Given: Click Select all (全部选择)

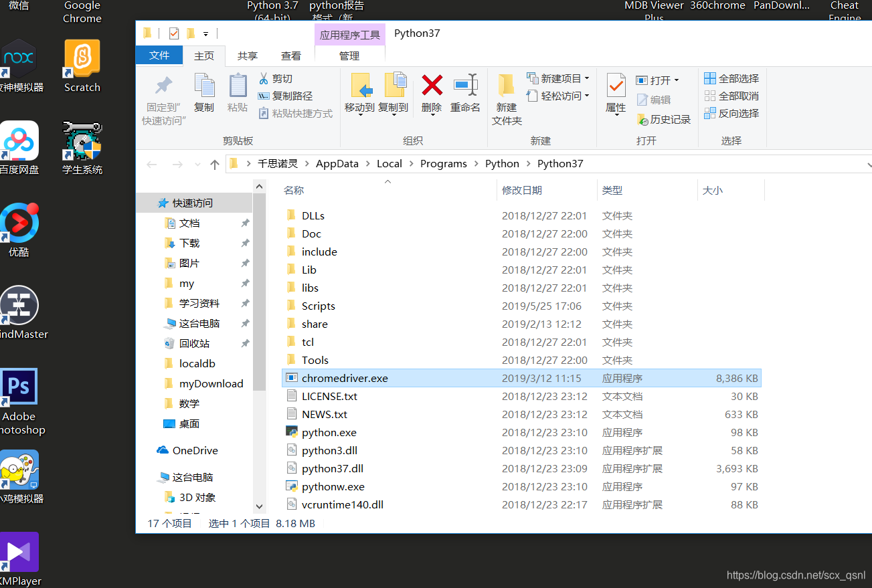Looking at the screenshot, I should pyautogui.click(x=731, y=78).
